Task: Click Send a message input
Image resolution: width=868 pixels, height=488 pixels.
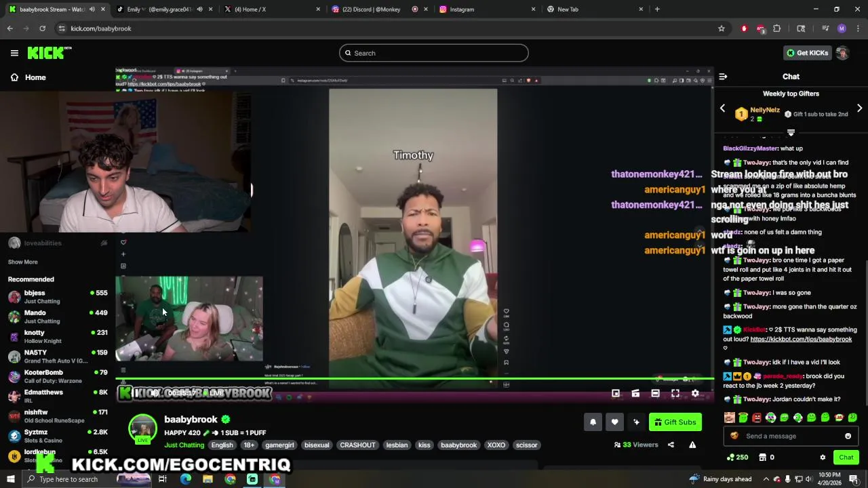Action: [790, 436]
